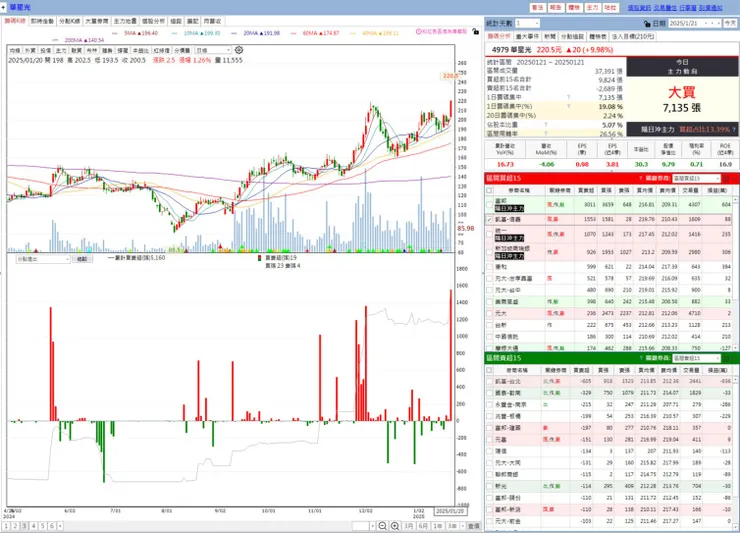Click the 看法 button in the top bar
This screenshot has height=533, width=740.
click(x=538, y=8)
